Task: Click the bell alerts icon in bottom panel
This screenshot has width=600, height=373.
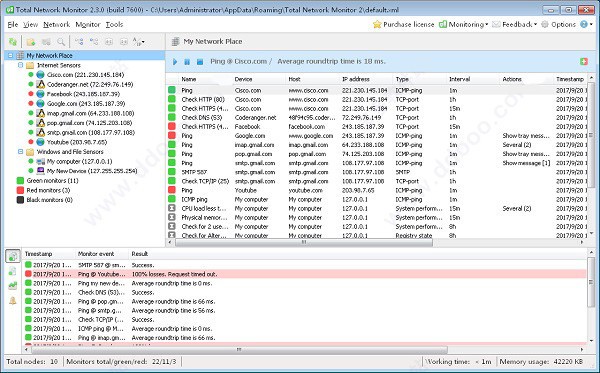Action: pos(13,300)
